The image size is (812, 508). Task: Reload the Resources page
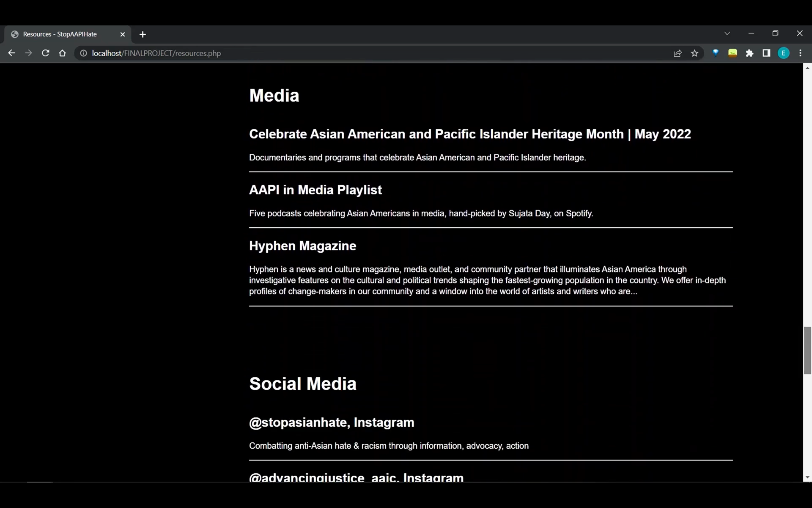click(x=45, y=53)
